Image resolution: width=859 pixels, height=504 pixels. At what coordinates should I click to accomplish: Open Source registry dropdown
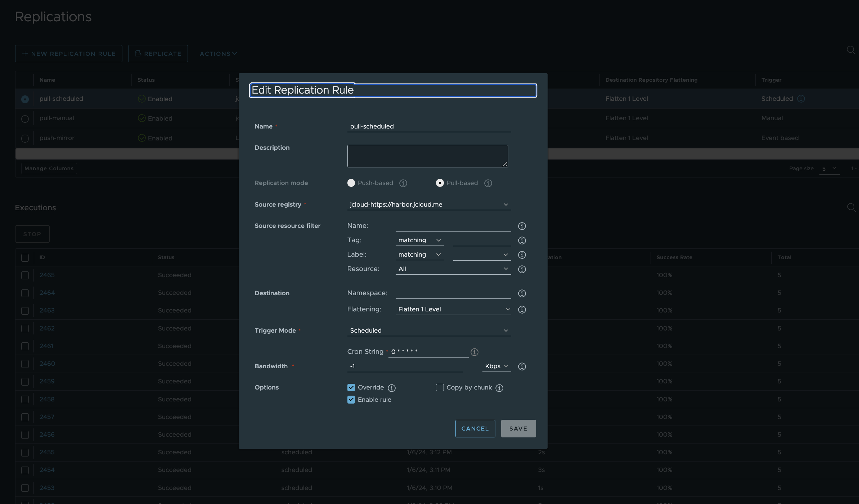click(429, 204)
